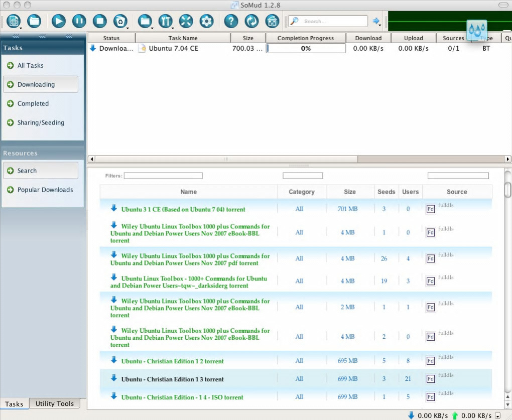Click download arrow for Ubuntu 3 1 CE

pyautogui.click(x=113, y=208)
